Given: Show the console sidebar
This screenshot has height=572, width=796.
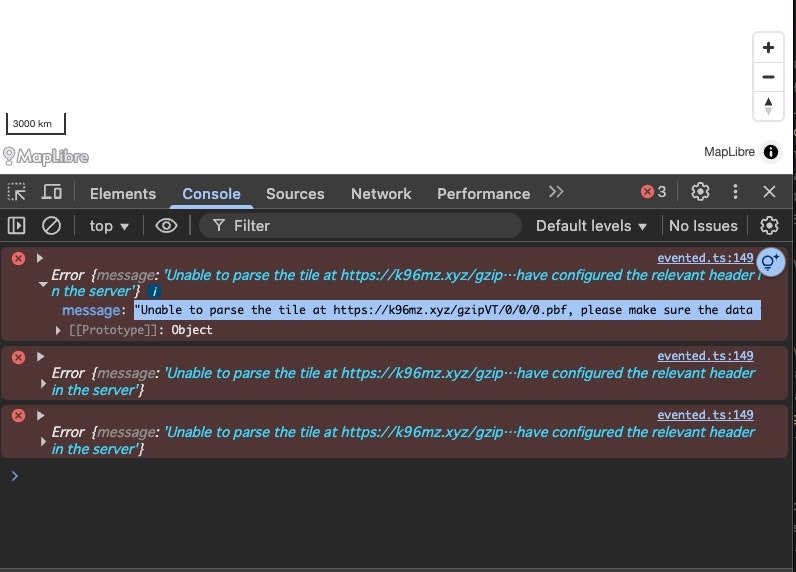Looking at the screenshot, I should 16,225.
